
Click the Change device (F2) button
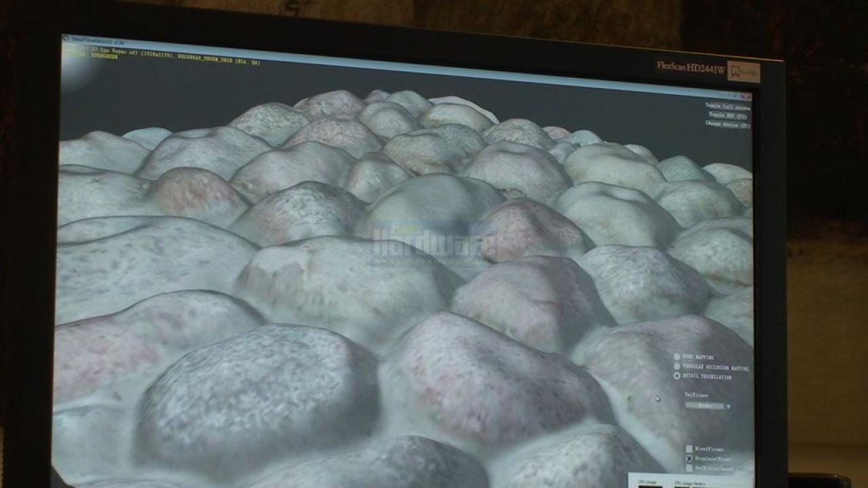728,125
